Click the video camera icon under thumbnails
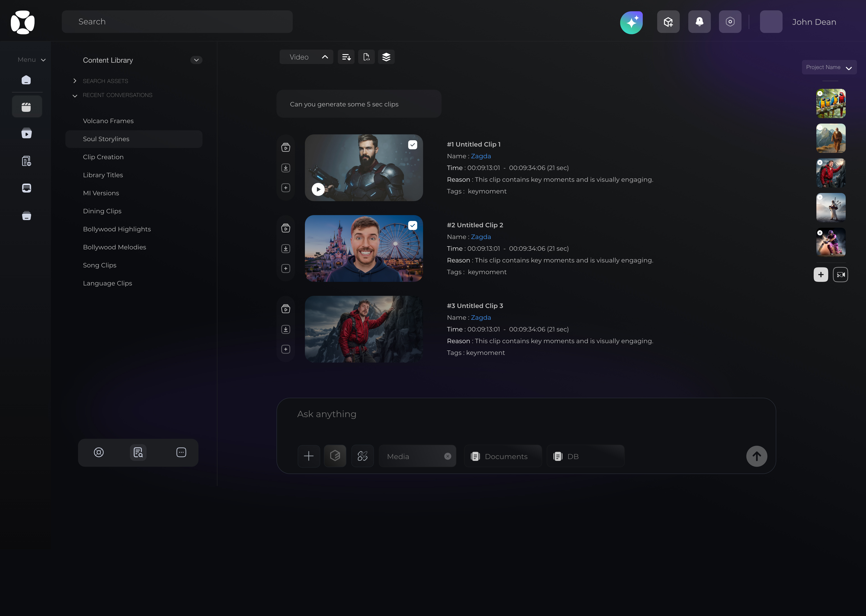The width and height of the screenshot is (866, 616). (x=840, y=275)
